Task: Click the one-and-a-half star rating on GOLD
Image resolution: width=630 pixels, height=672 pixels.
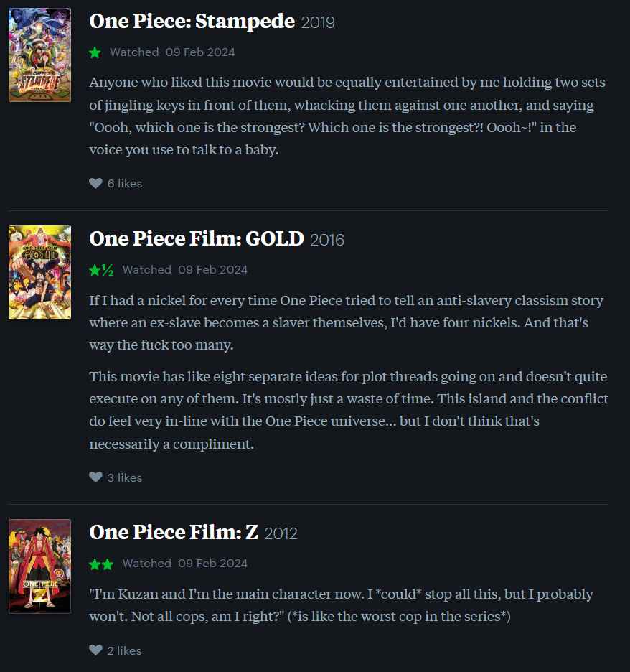Action: [x=101, y=270]
